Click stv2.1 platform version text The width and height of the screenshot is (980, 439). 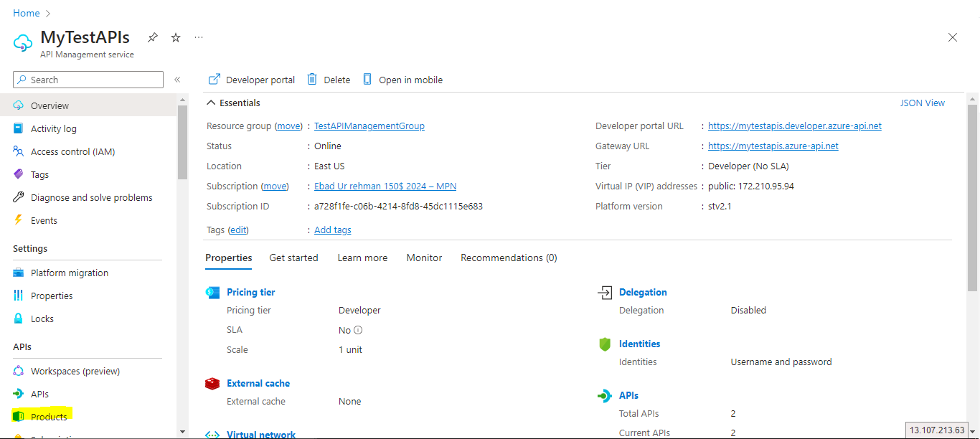click(x=721, y=206)
